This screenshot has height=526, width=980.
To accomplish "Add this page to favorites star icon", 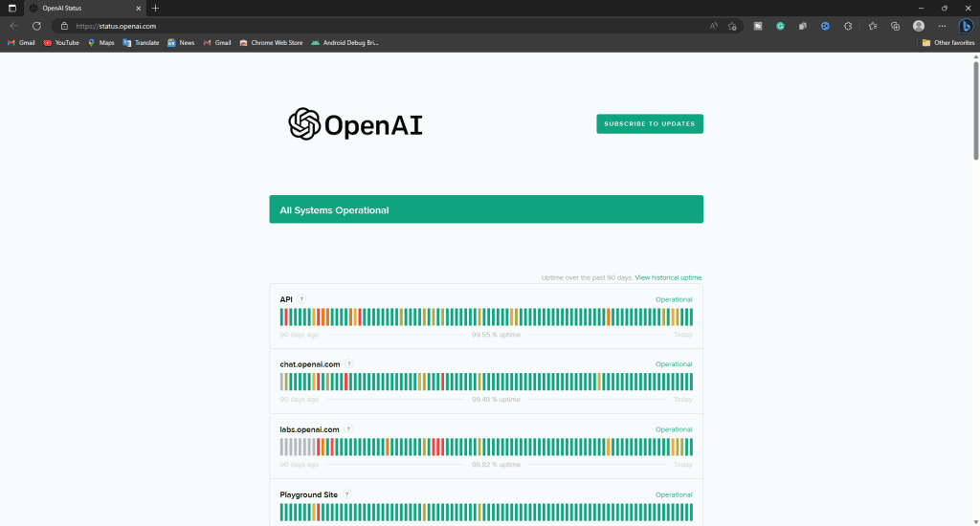I will 732,26.
